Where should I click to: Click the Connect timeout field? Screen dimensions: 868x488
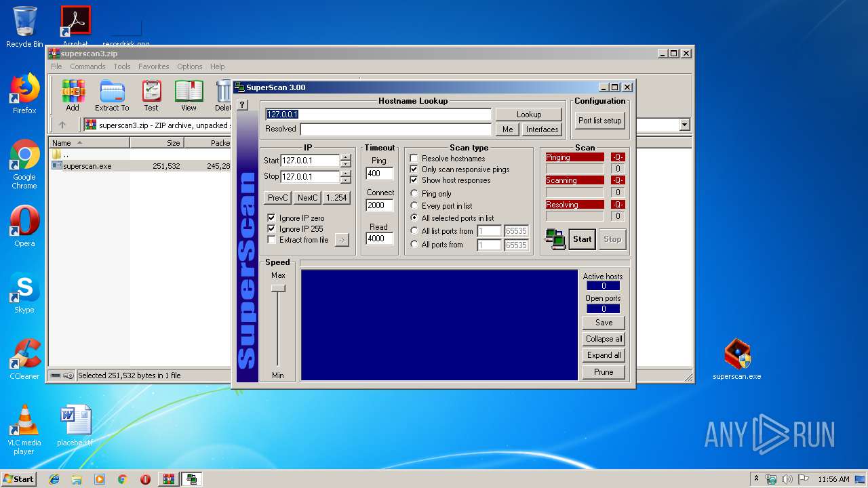[x=379, y=205]
